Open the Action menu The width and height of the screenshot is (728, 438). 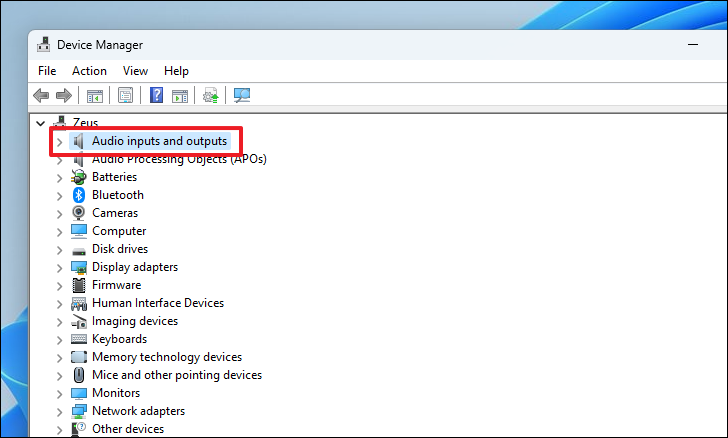click(89, 71)
